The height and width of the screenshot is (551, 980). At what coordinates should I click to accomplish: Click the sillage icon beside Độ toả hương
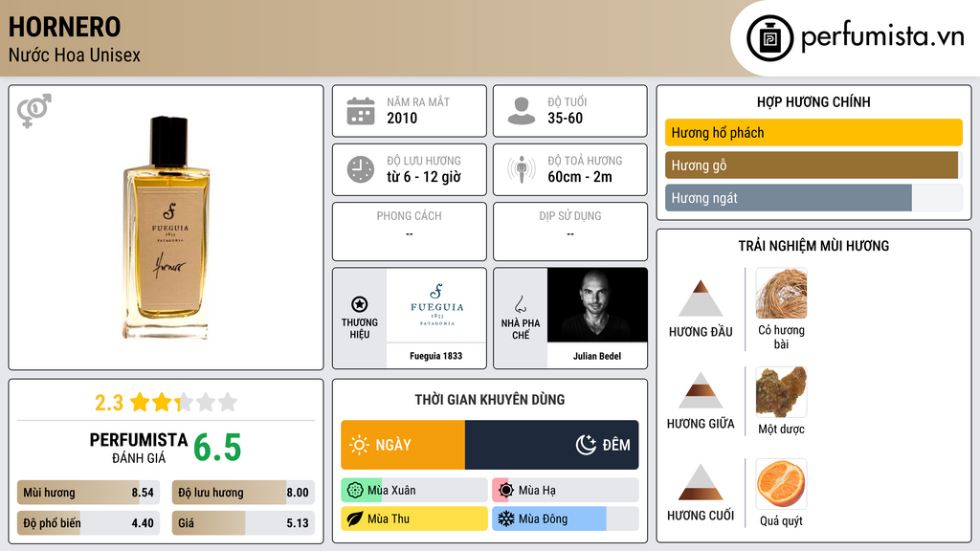pyautogui.click(x=522, y=169)
